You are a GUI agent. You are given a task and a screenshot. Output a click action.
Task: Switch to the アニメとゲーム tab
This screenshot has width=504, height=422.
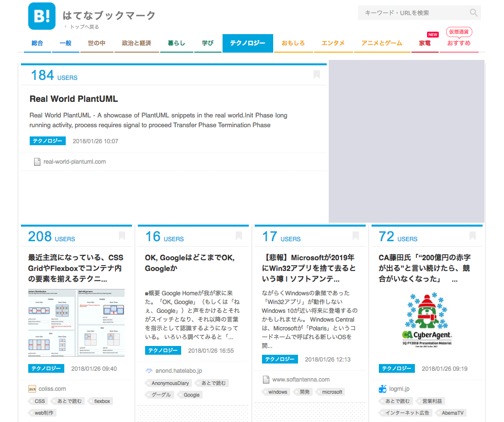[382, 43]
